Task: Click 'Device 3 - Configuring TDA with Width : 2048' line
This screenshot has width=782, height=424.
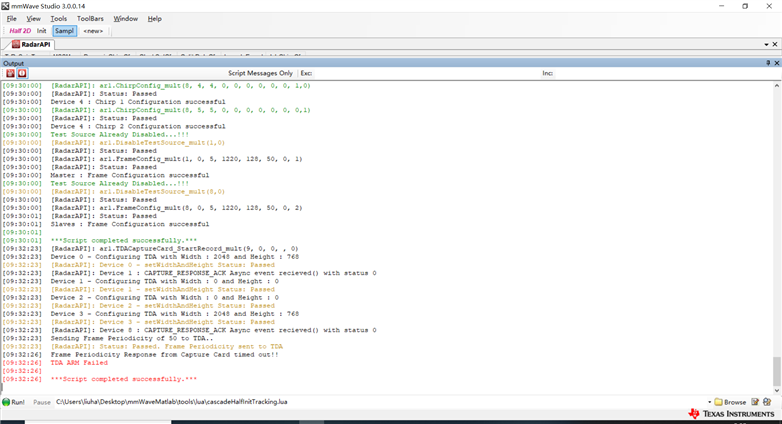Action: pos(175,314)
